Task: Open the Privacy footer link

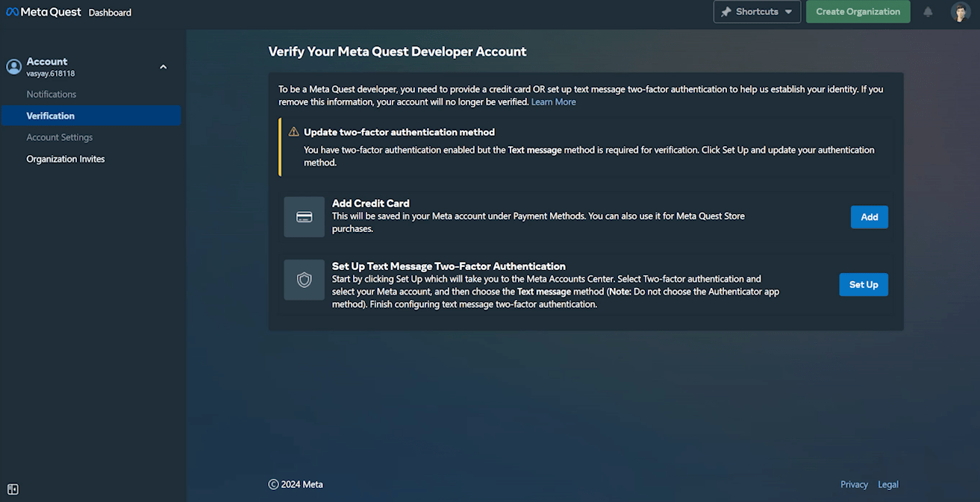Action: click(x=854, y=485)
